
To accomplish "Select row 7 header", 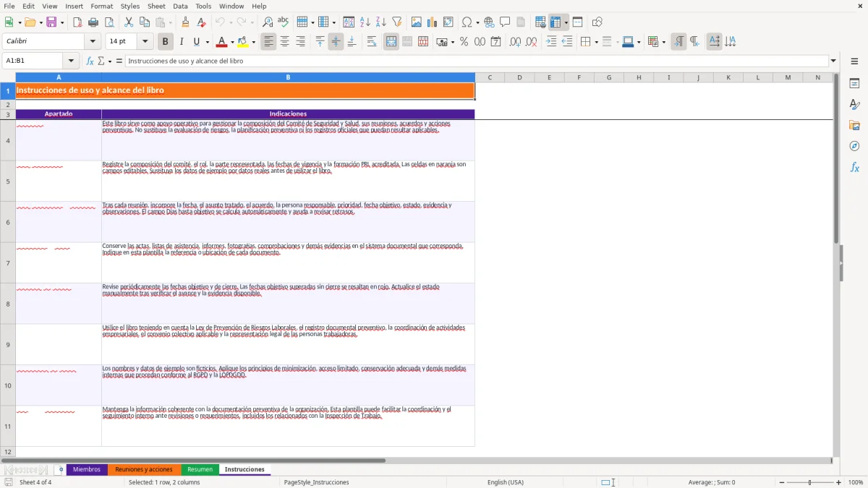I will [x=8, y=262].
